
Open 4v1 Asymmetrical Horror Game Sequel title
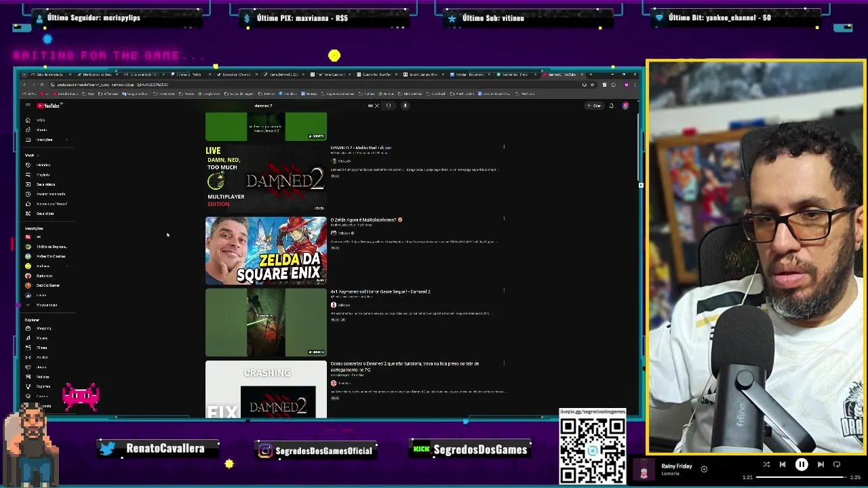click(380, 291)
